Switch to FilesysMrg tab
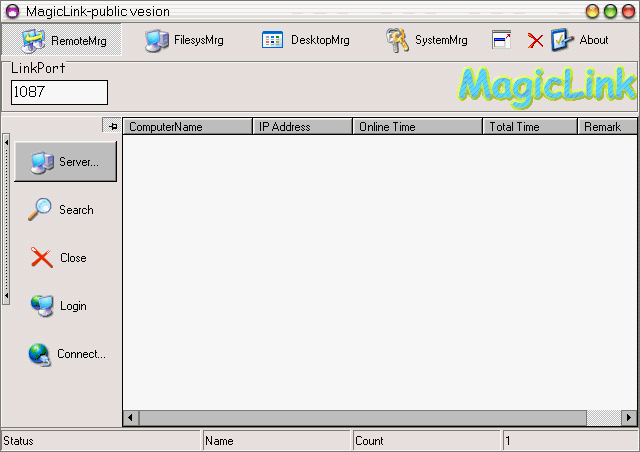The width and height of the screenshot is (640, 452). tap(184, 40)
